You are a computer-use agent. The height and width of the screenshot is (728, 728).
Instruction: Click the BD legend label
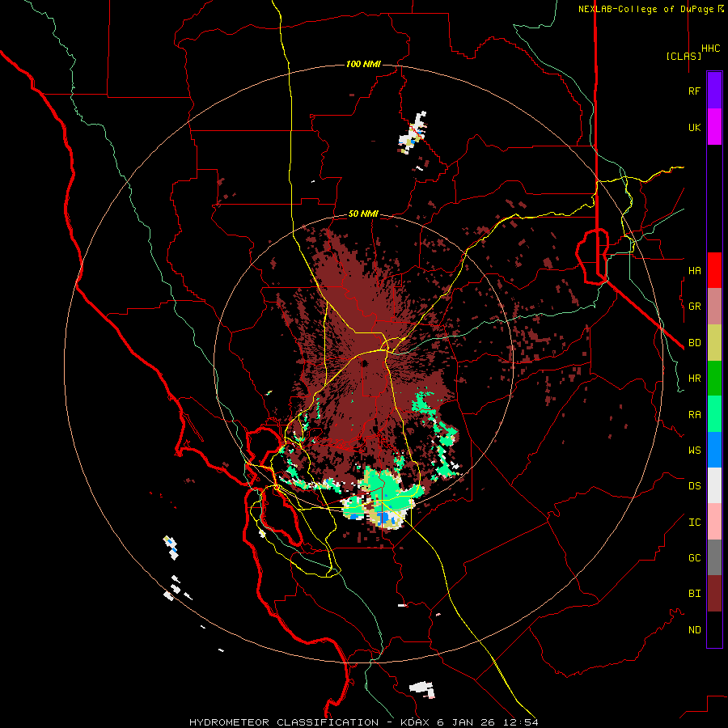point(694,343)
